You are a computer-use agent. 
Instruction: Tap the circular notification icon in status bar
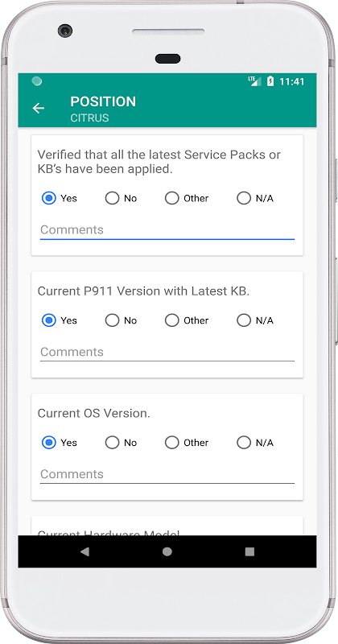pos(37,81)
